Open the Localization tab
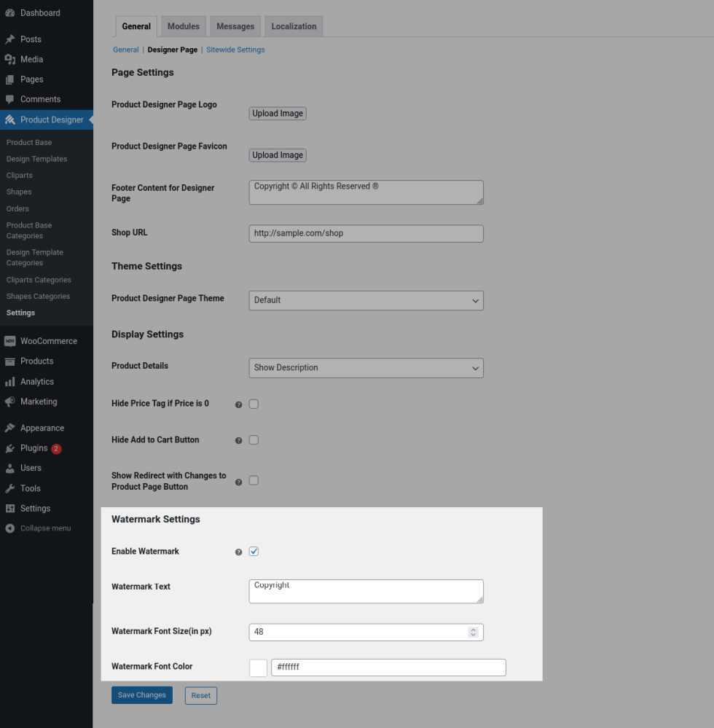 pos(294,26)
